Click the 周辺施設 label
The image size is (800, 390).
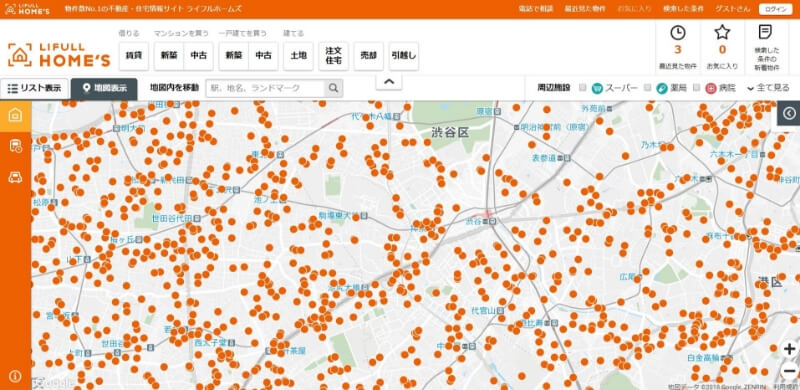pyautogui.click(x=554, y=88)
